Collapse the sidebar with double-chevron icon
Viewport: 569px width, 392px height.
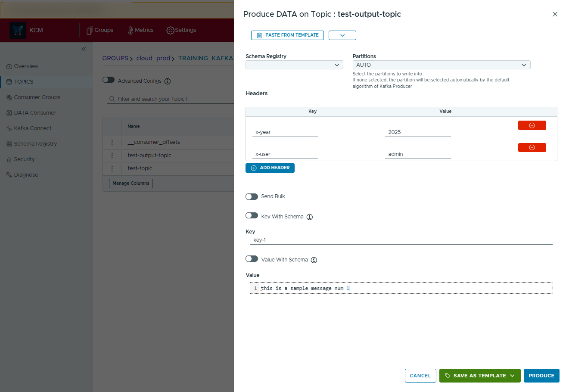click(x=84, y=49)
